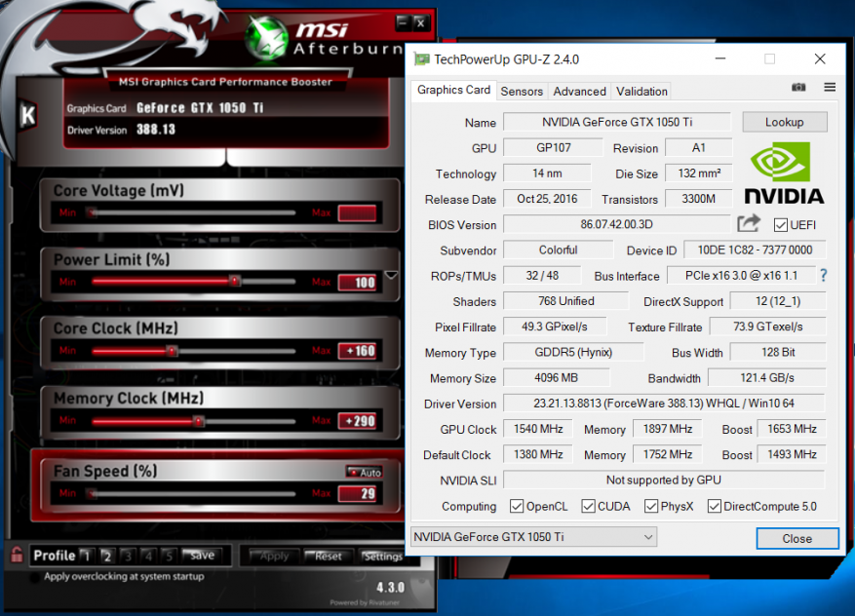855x616 pixels.
Task: Select Profile 2 slot
Action: pyautogui.click(x=107, y=556)
